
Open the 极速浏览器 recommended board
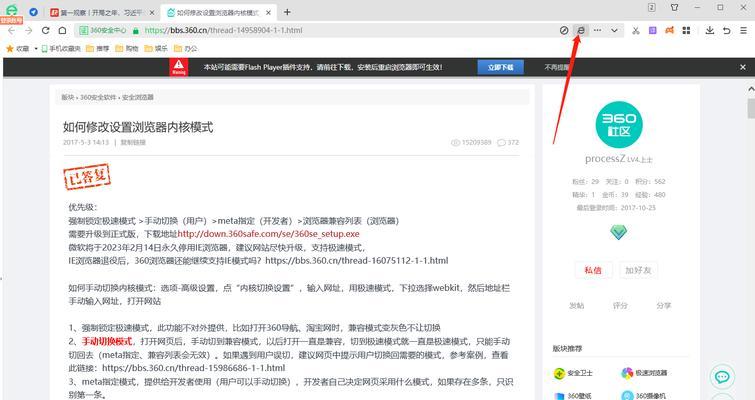[644, 373]
